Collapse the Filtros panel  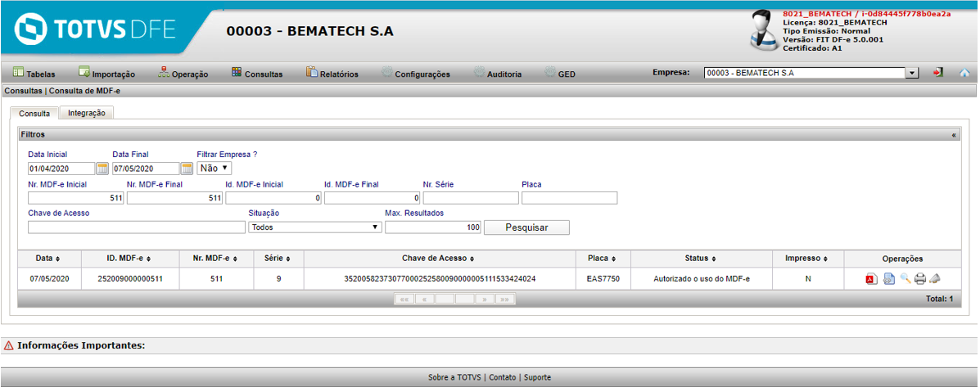(x=954, y=135)
